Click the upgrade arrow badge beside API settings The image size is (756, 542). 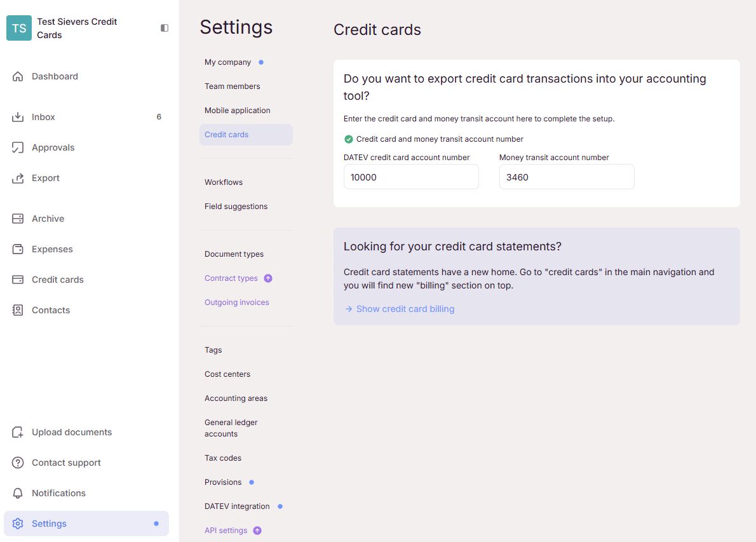point(257,531)
